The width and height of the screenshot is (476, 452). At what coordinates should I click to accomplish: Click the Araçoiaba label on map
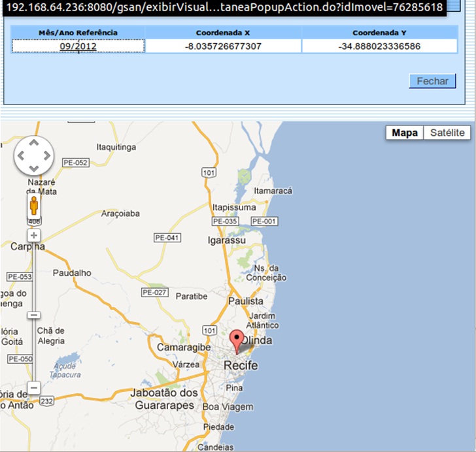120,214
